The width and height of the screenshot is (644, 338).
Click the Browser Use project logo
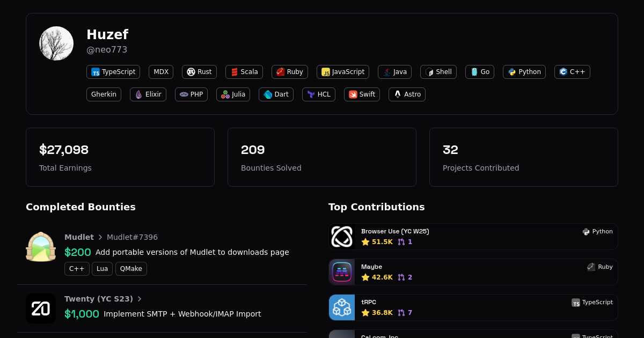(x=342, y=237)
